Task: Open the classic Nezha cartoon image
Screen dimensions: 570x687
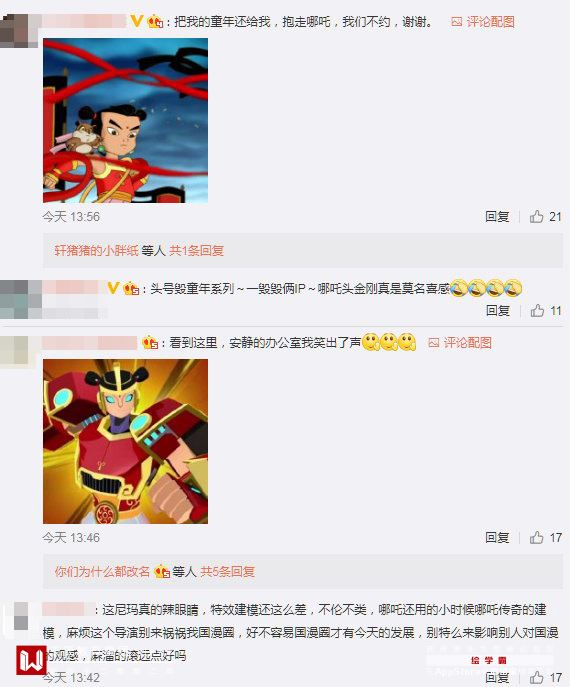Action: tap(125, 120)
